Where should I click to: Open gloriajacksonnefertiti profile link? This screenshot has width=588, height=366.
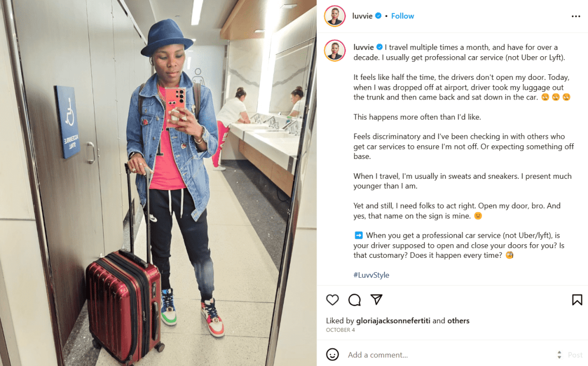[393, 321]
